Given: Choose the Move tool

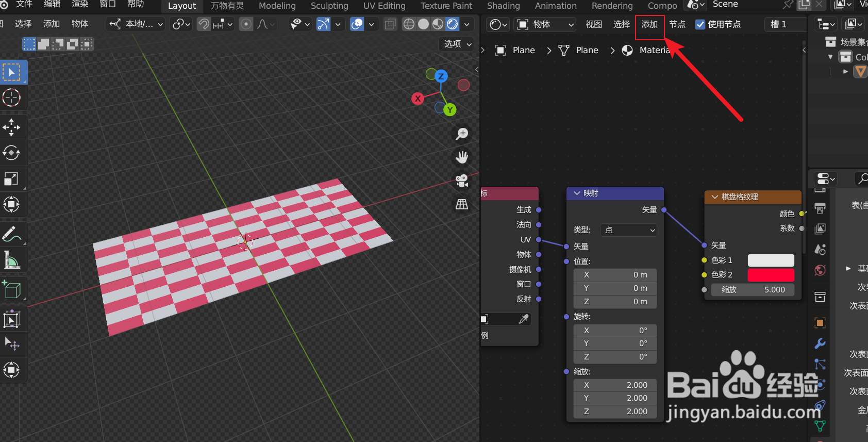Looking at the screenshot, I should point(12,127).
